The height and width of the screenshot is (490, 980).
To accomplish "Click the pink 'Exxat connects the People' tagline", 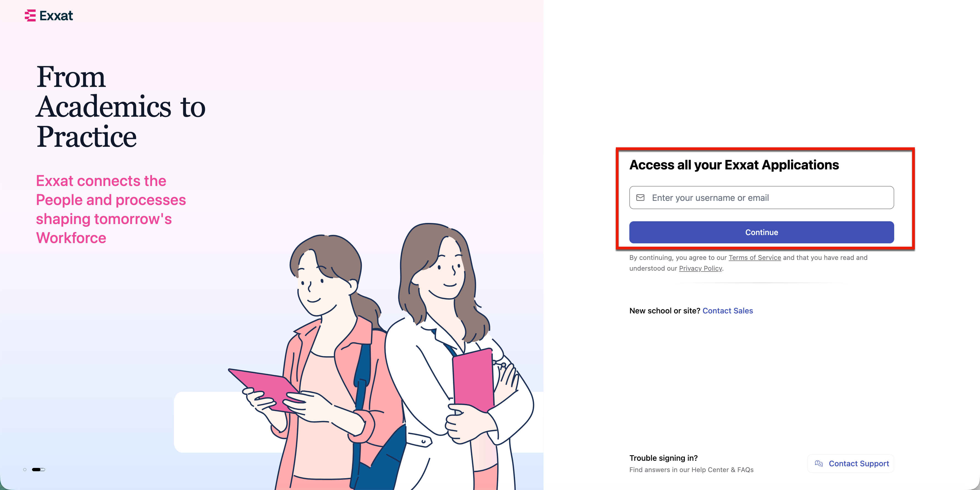I will pyautogui.click(x=111, y=209).
